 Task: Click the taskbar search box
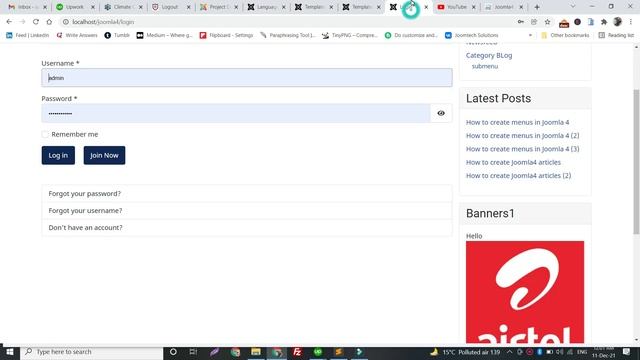coord(91,351)
